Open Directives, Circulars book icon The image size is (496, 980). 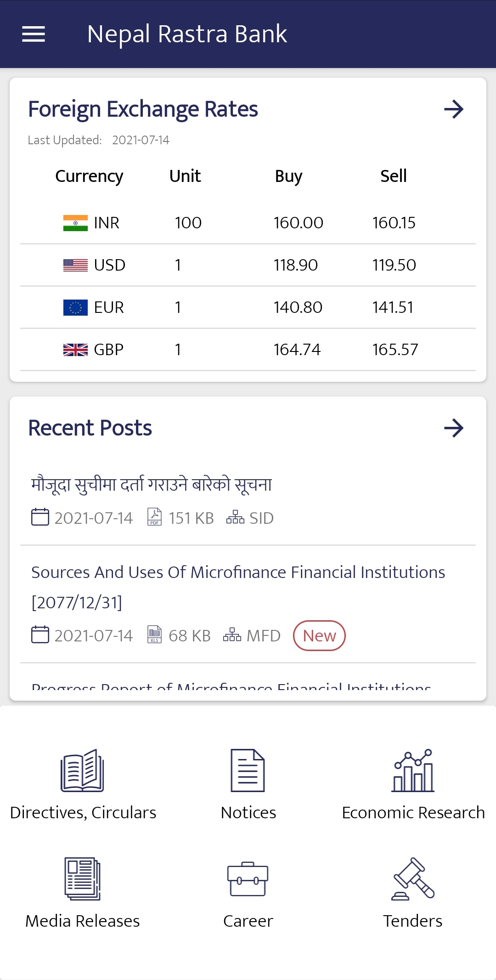click(83, 770)
